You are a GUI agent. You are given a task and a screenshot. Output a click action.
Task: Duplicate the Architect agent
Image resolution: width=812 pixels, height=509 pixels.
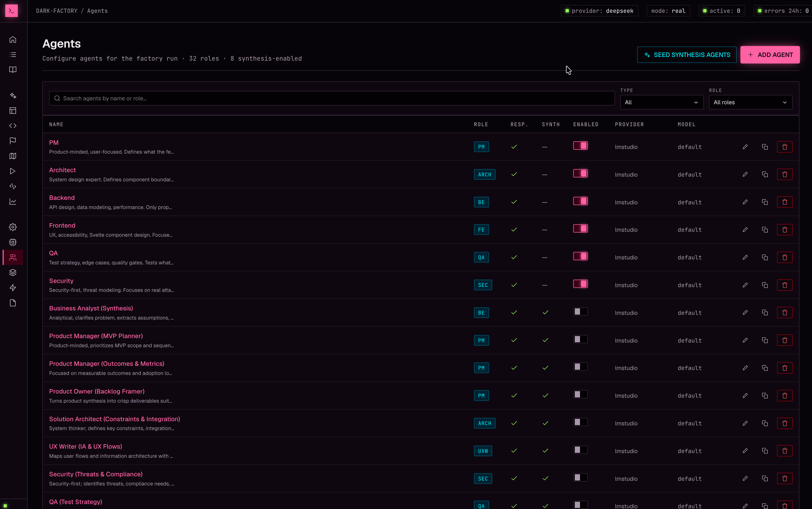click(765, 174)
